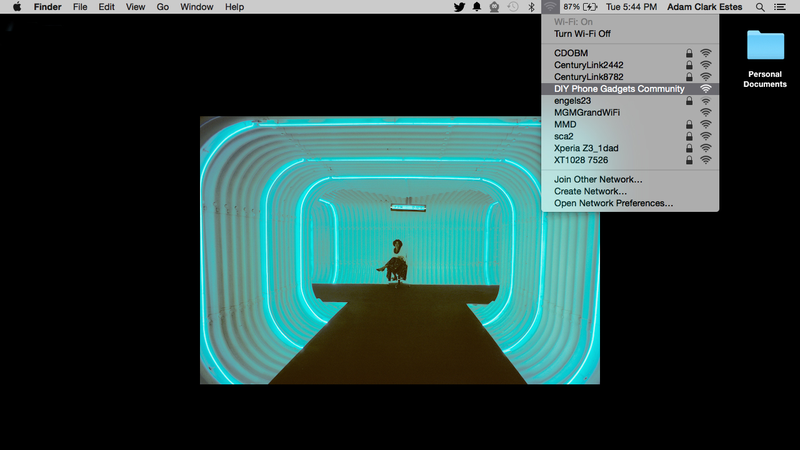Select the Personal Documents folder

click(765, 59)
